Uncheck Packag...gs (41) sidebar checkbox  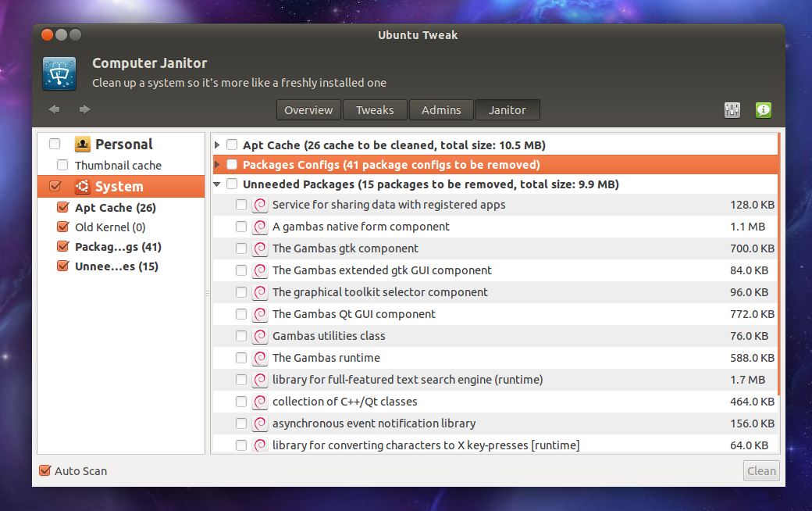tap(62, 246)
